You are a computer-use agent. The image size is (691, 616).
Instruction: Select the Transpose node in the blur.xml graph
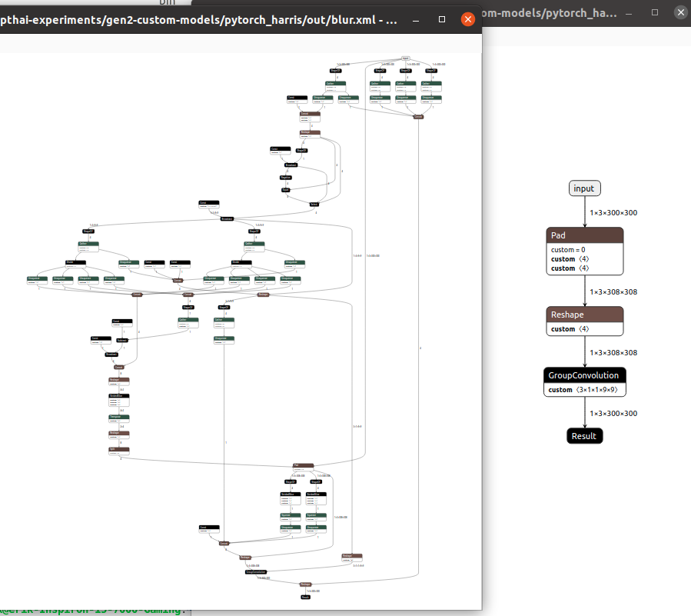(118, 417)
